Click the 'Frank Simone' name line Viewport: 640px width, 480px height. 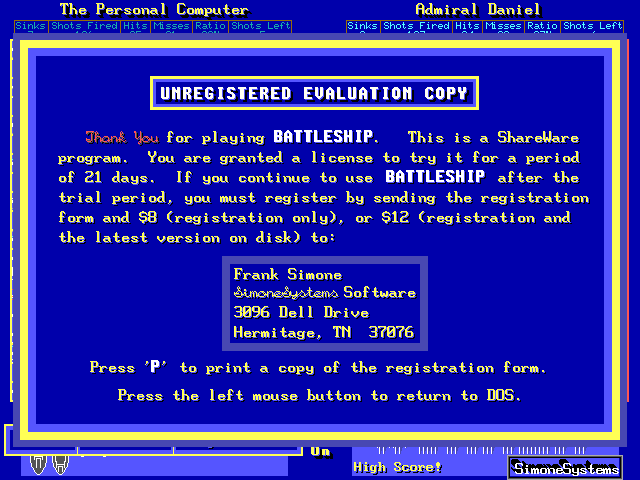pyautogui.click(x=288, y=274)
